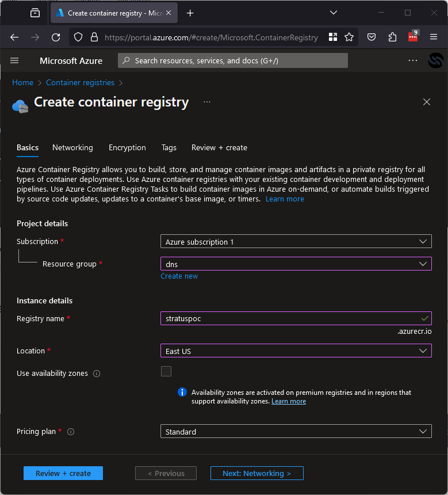Expand the Pricing plan dropdown
Screen dimensions: 448x495
[x=296, y=431]
